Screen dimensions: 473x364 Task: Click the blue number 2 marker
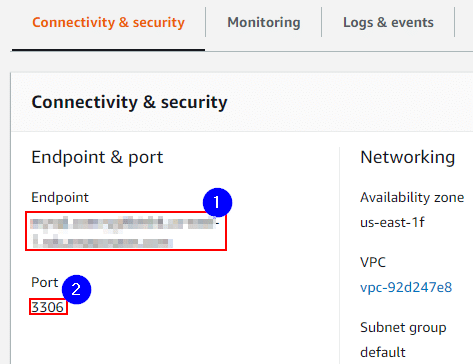point(76,289)
